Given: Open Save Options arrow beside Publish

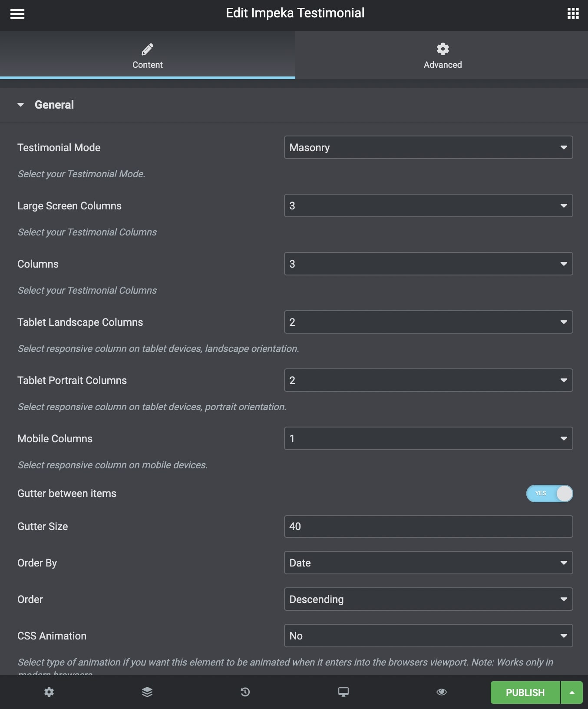Looking at the screenshot, I should 572,692.
